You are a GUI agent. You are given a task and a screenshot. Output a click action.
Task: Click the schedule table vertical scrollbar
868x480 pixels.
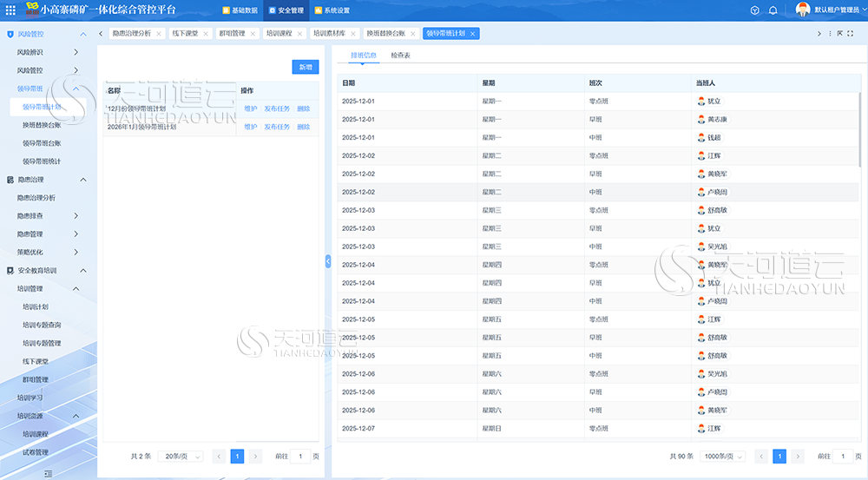(x=859, y=130)
